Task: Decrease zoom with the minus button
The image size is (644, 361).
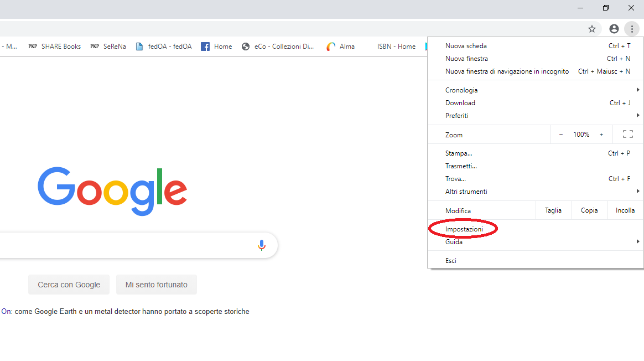Action: click(x=561, y=135)
